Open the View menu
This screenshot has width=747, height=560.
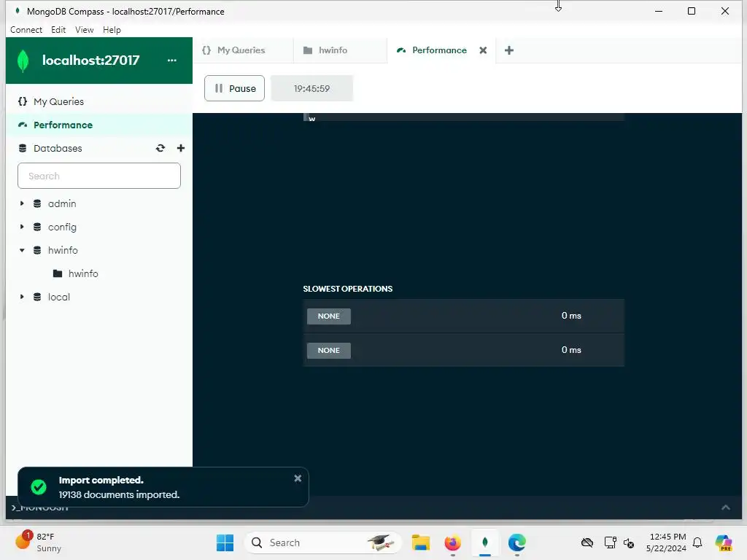click(x=85, y=29)
